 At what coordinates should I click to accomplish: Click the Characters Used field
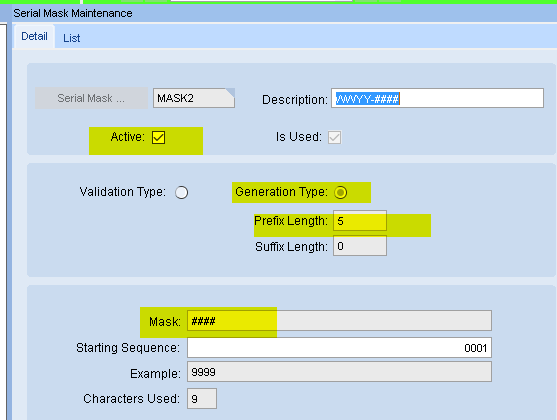202,399
